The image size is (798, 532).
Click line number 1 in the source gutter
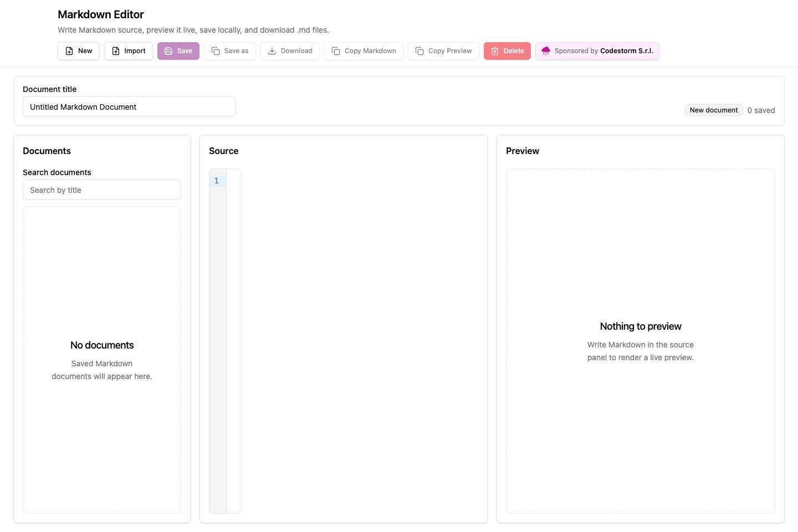217,181
